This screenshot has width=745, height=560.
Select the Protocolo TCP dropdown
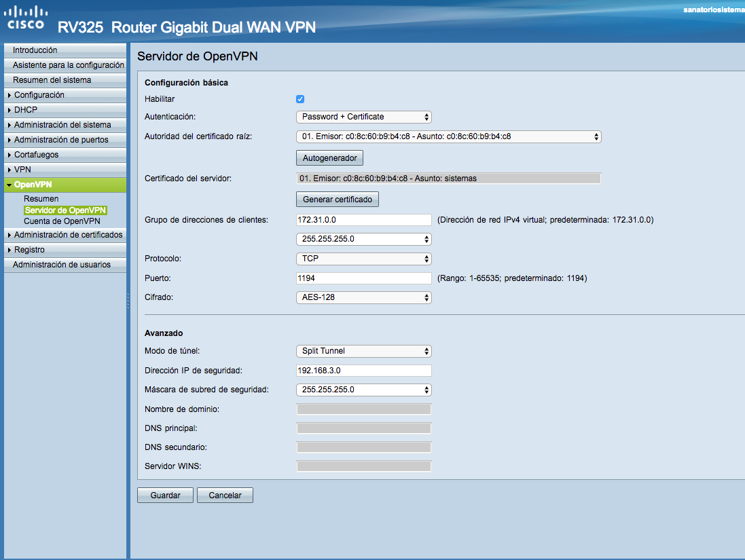tap(363, 259)
